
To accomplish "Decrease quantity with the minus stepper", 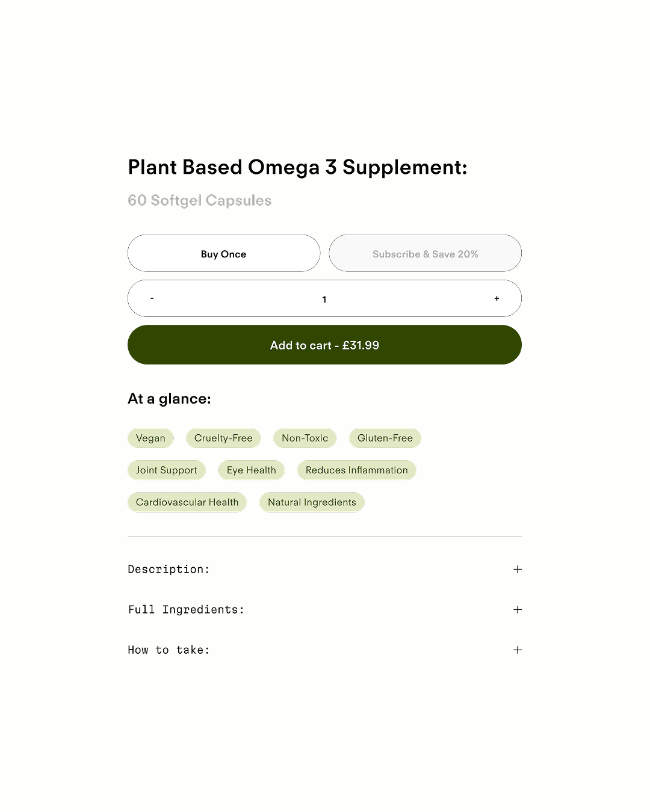I will click(152, 298).
